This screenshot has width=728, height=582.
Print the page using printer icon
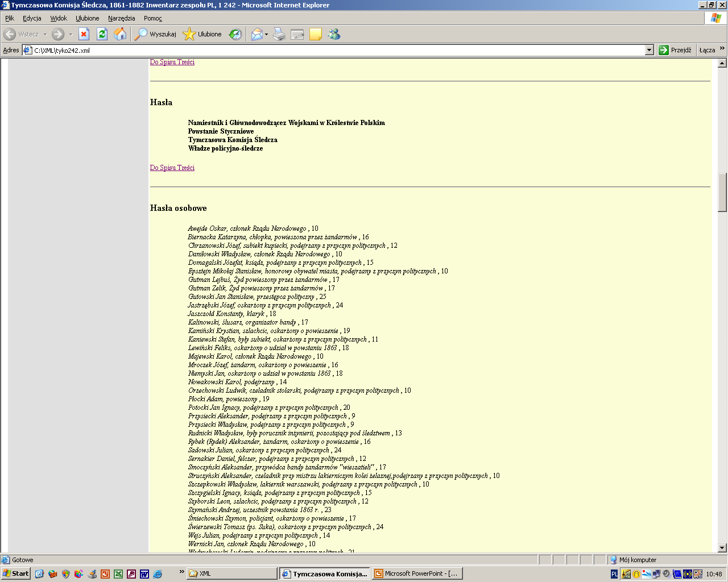click(279, 34)
